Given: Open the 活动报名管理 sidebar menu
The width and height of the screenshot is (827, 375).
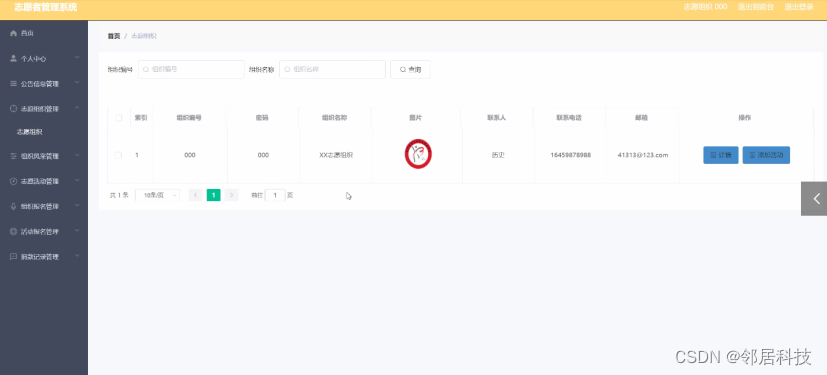Looking at the screenshot, I should (x=44, y=231).
